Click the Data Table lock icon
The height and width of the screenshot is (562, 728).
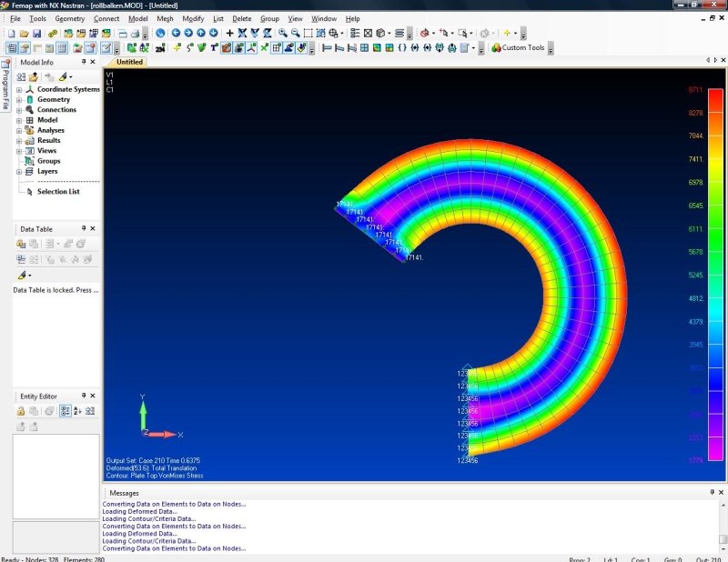click(x=20, y=244)
